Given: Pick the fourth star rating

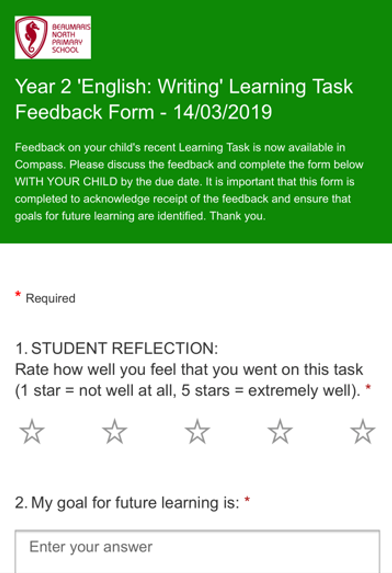Looking at the screenshot, I should click(280, 432).
